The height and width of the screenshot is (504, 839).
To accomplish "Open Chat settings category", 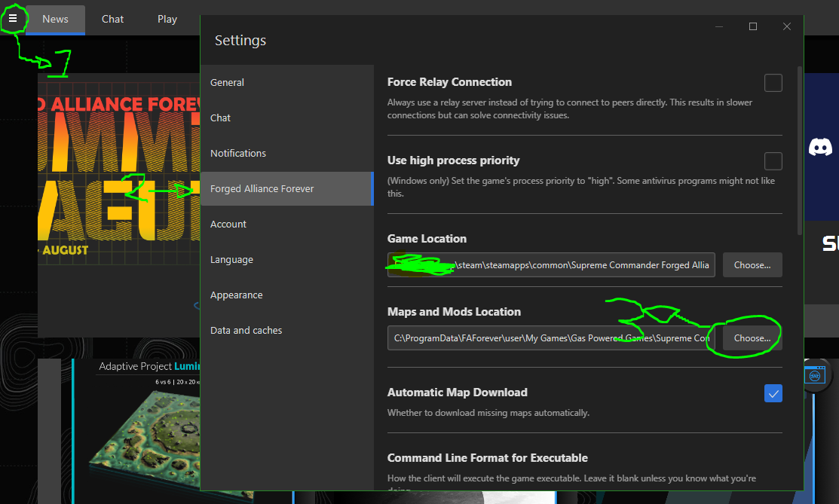I will [286, 118].
